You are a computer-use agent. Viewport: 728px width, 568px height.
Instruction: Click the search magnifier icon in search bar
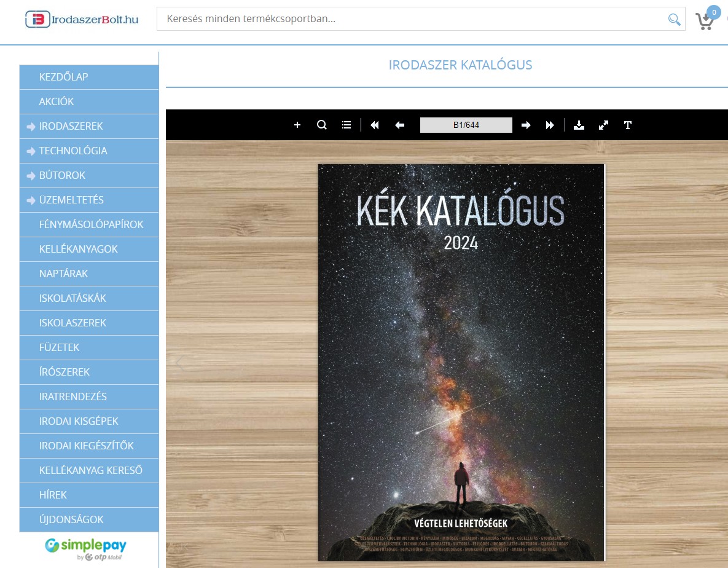674,19
